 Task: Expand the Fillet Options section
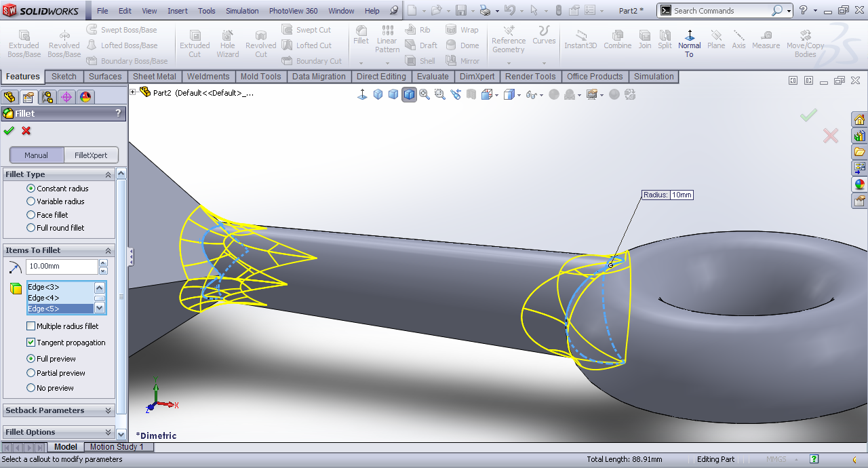(108, 432)
